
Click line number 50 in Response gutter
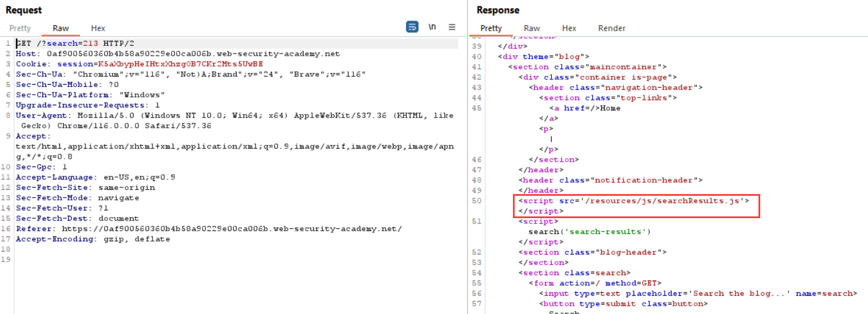coord(477,201)
